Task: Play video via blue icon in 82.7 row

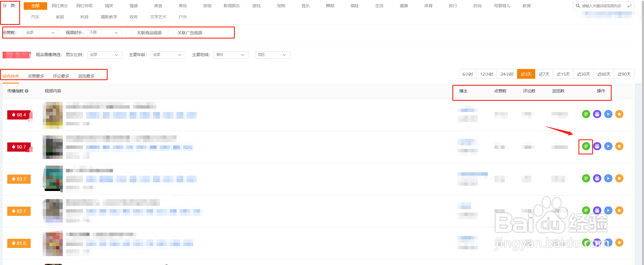Action: (608, 211)
